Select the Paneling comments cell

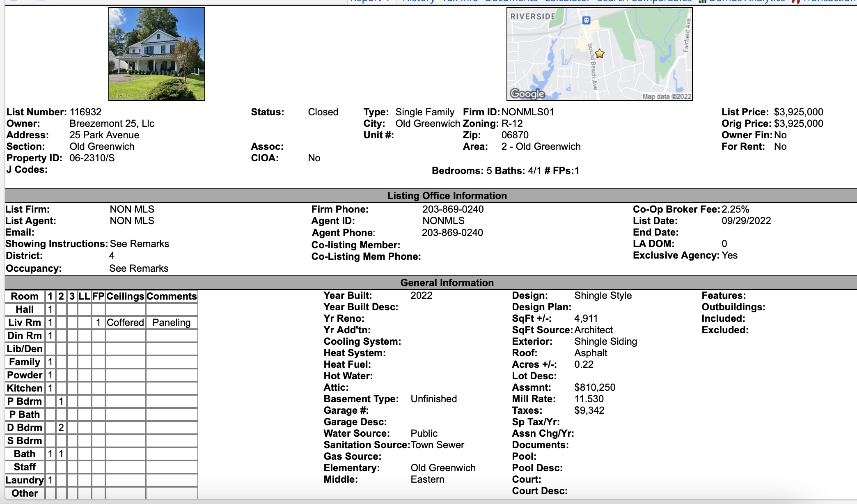click(171, 323)
